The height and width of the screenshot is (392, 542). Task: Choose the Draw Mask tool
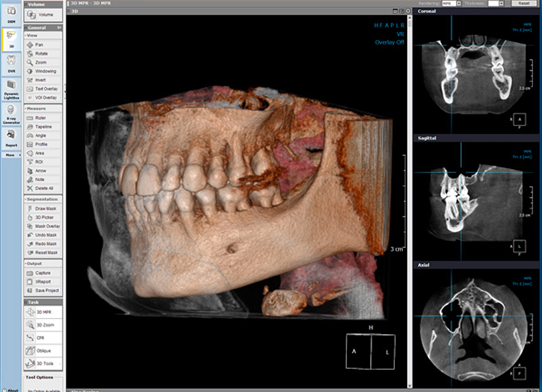pyautogui.click(x=43, y=209)
